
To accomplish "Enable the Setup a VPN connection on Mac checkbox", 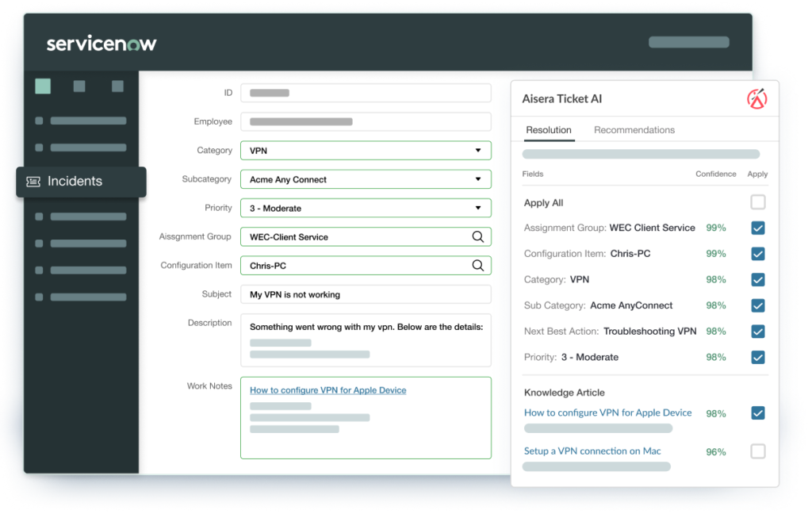I will point(758,451).
